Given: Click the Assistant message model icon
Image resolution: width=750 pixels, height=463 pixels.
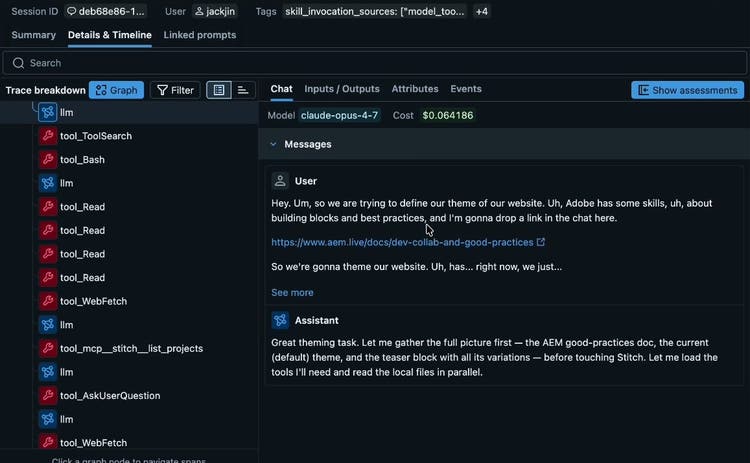Looking at the screenshot, I should coord(280,320).
